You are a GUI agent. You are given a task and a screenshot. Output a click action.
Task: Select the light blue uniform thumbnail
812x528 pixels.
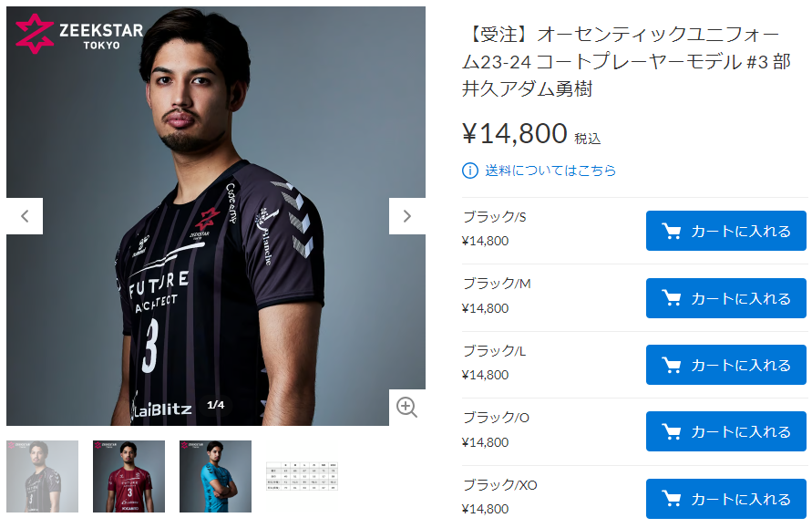click(x=215, y=476)
